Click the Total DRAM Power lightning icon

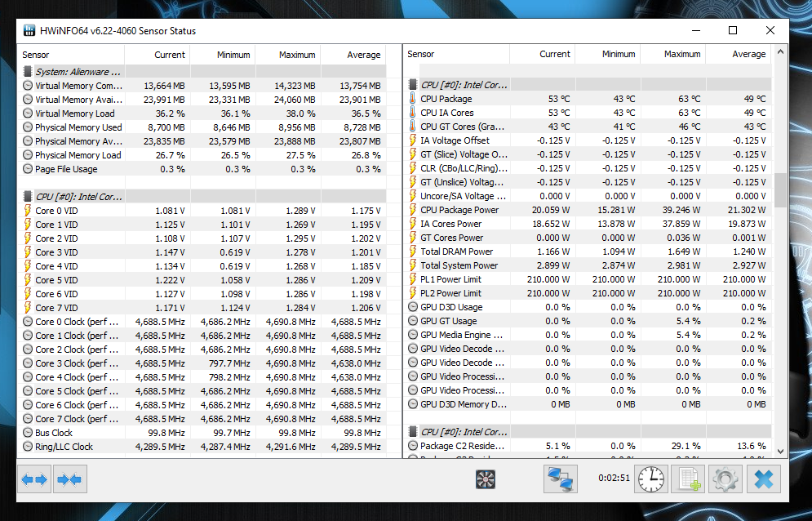click(x=413, y=252)
